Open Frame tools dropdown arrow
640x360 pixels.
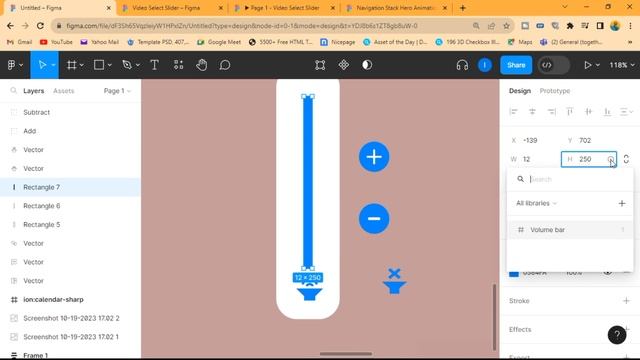tap(82, 65)
